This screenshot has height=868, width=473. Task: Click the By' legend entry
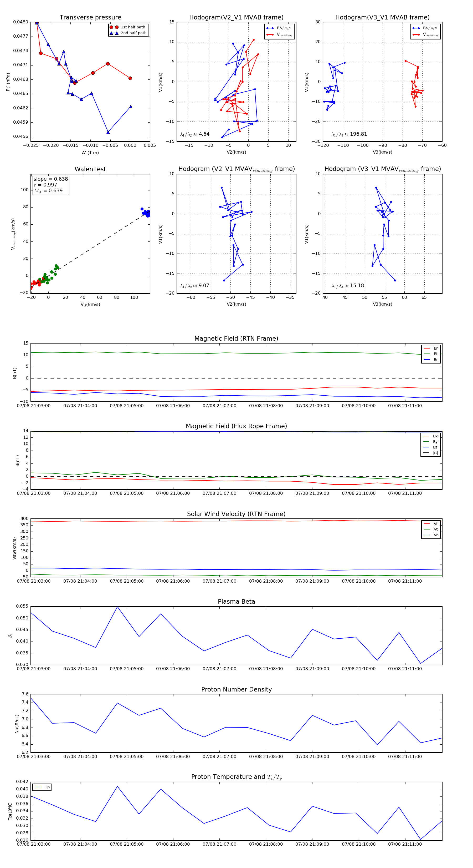pyautogui.click(x=431, y=442)
